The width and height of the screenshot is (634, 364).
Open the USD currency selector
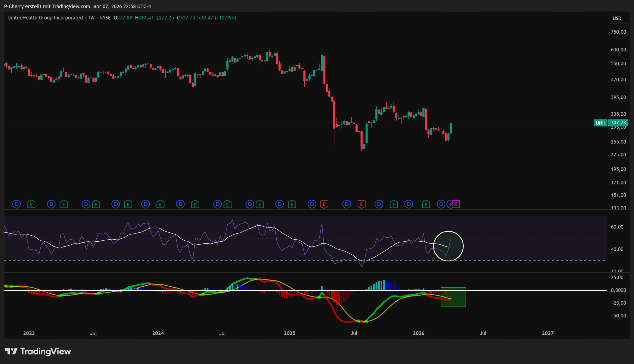(x=618, y=18)
